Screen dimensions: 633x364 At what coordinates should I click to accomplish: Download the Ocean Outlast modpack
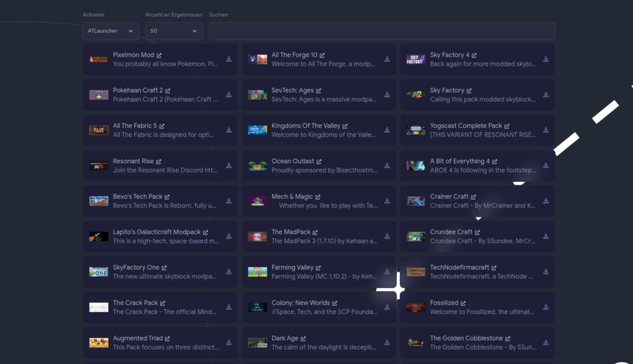[x=388, y=166]
